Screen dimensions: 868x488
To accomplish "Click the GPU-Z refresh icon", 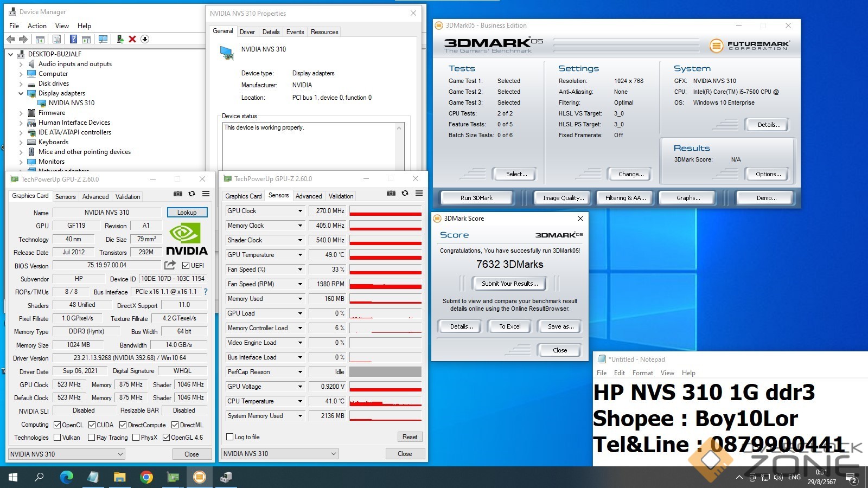I will [192, 194].
